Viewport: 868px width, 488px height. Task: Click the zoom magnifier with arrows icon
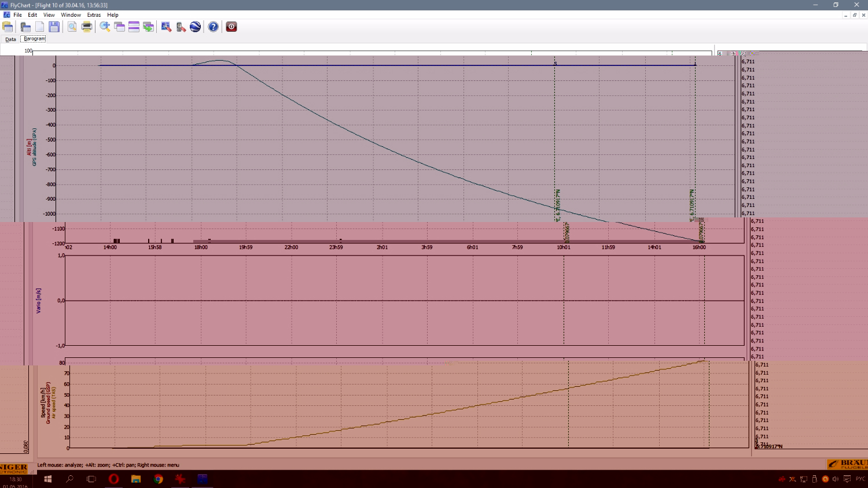click(x=105, y=27)
